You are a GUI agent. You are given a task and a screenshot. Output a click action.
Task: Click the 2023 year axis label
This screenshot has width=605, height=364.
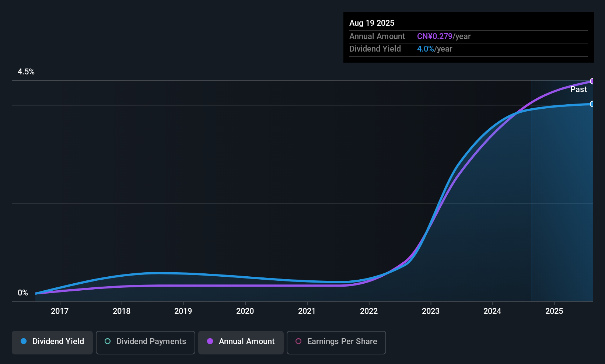[x=430, y=311]
